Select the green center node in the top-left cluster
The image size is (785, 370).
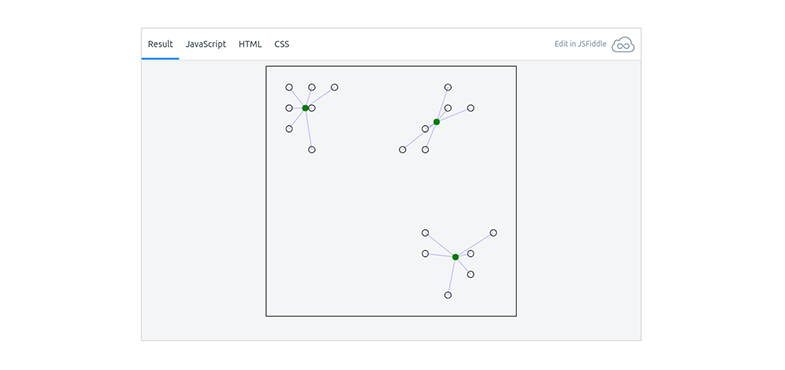click(x=305, y=108)
